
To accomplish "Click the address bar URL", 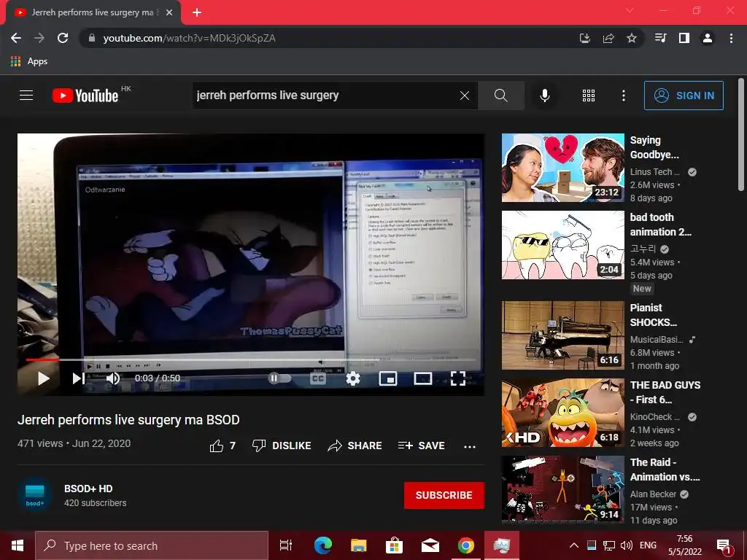I will pos(189,38).
